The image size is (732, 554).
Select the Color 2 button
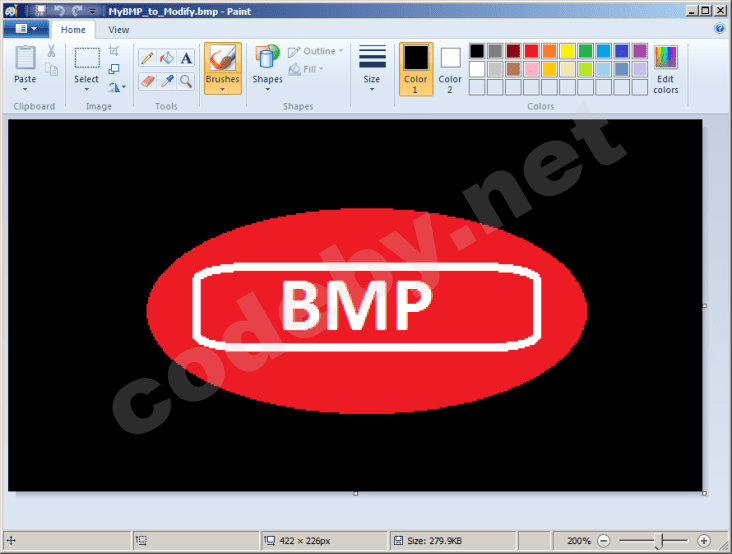click(450, 70)
